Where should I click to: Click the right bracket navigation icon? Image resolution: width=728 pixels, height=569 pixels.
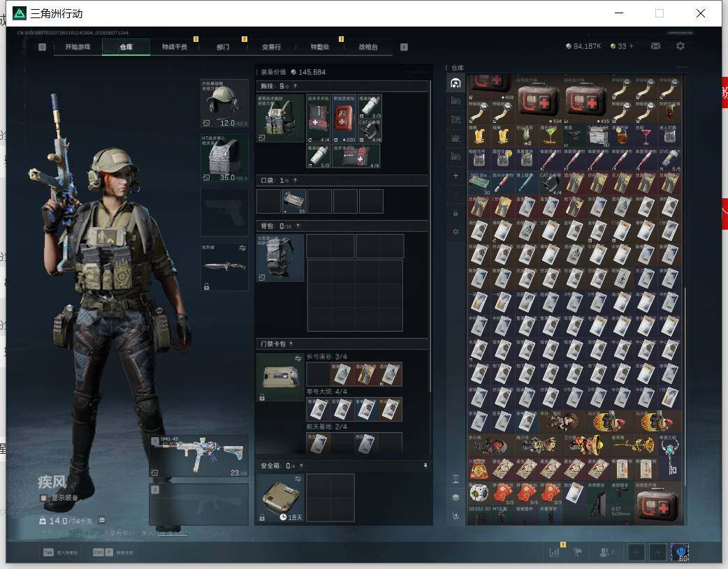pos(404,47)
